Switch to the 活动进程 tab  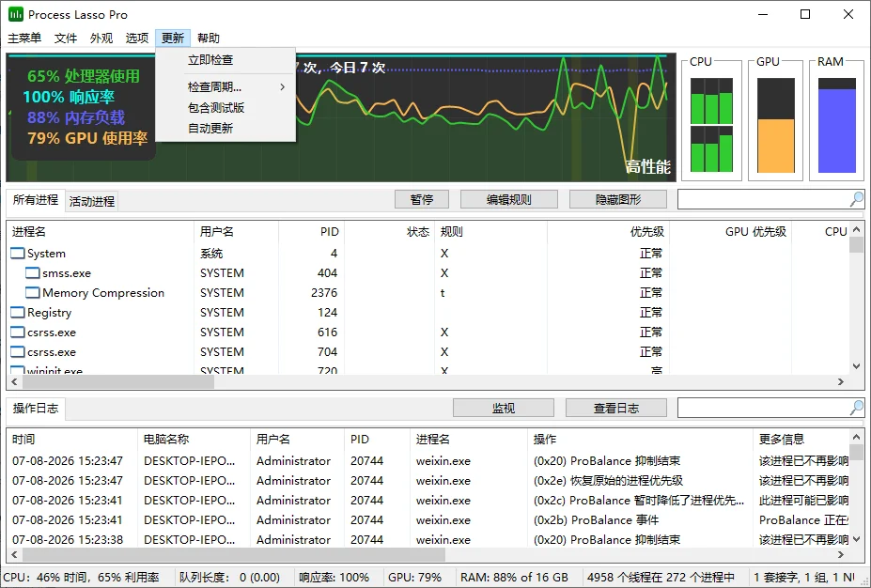pyautogui.click(x=92, y=201)
